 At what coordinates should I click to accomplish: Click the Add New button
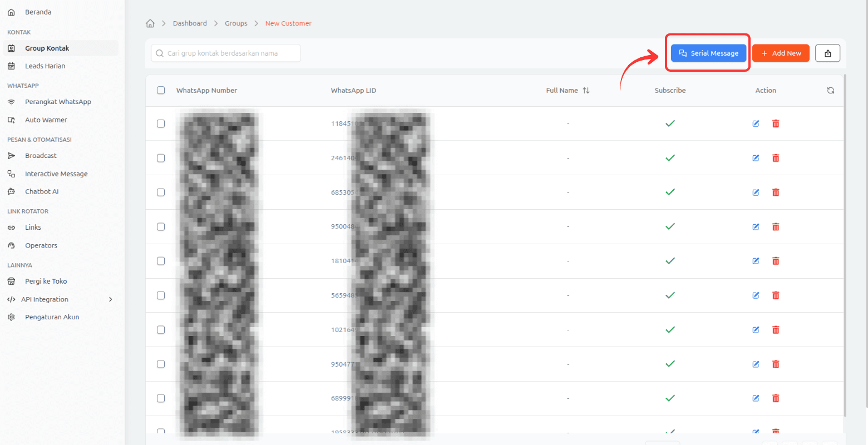point(781,53)
